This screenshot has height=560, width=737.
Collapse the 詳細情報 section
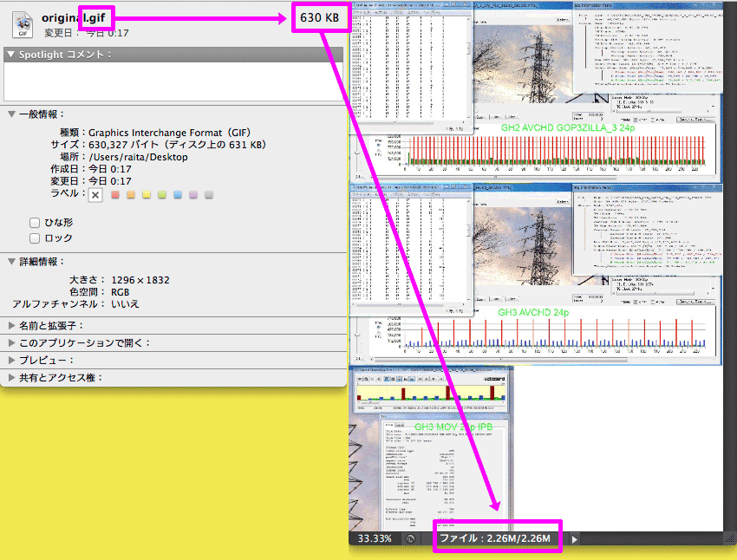10,261
